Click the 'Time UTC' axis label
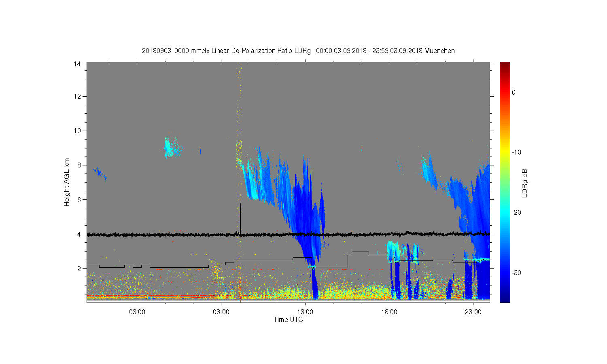 [288, 320]
